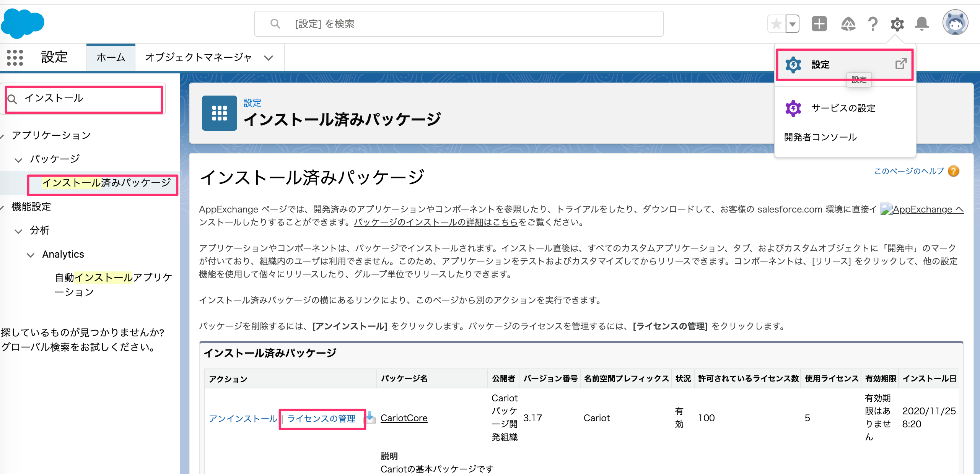The image size is (980, 474).
Task: Click the 使用ライセンス column header
Action: point(832,379)
